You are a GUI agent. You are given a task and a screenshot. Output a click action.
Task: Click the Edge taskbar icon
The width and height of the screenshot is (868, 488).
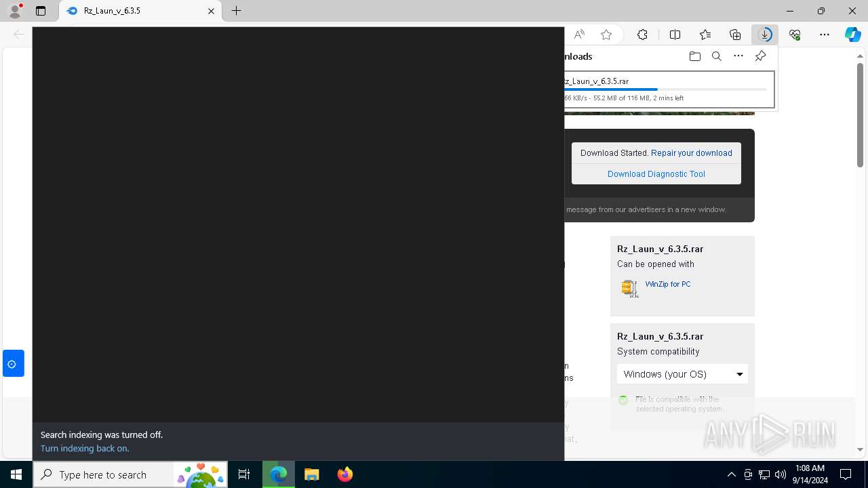click(279, 474)
